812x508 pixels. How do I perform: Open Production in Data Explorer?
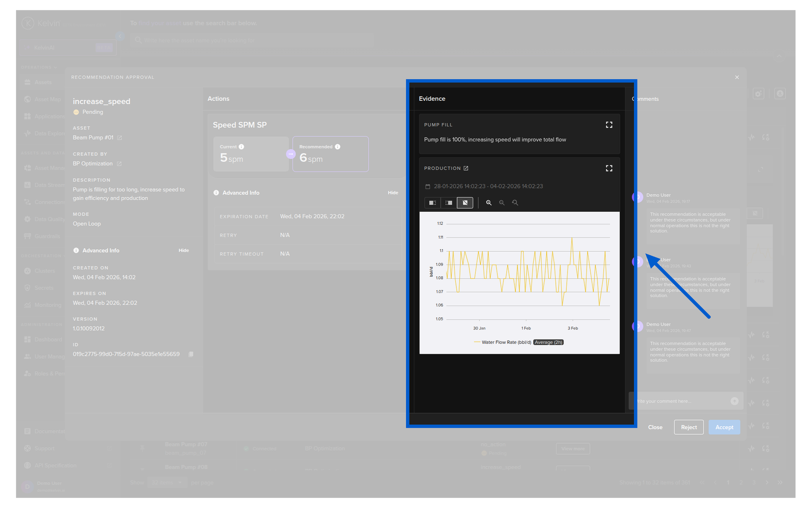pyautogui.click(x=466, y=168)
